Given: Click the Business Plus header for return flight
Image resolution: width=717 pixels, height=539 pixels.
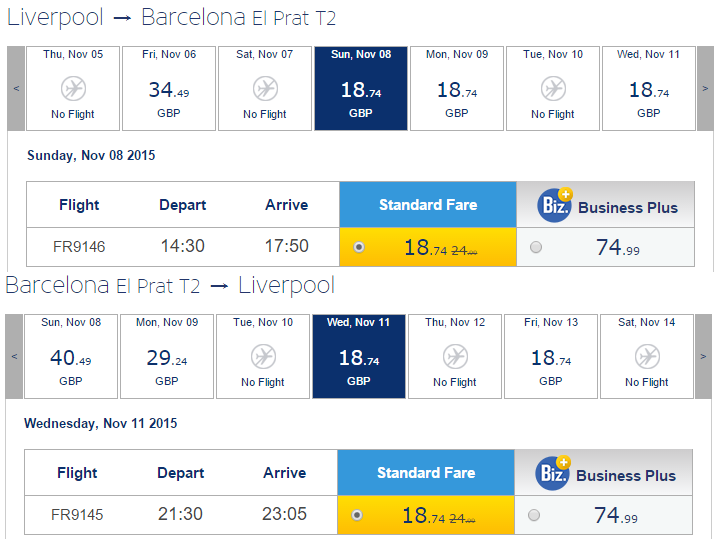Looking at the screenshot, I should pyautogui.click(x=604, y=473).
